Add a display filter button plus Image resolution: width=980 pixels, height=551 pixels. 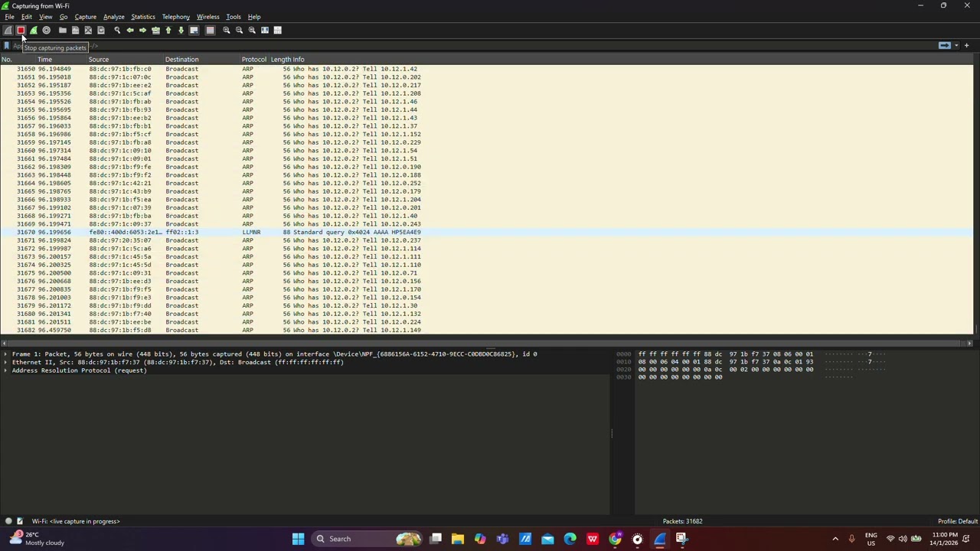click(x=966, y=46)
